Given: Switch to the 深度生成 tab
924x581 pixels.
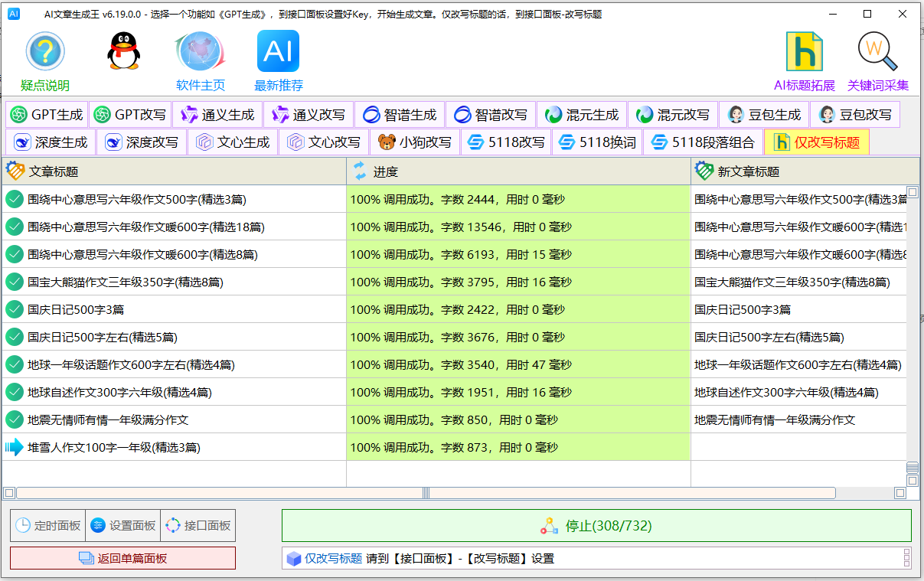Looking at the screenshot, I should coord(51,142).
